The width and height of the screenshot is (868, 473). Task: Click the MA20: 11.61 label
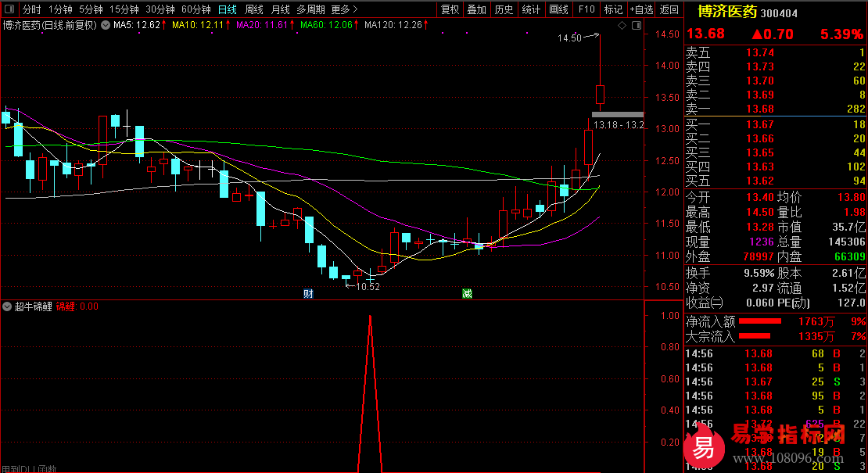point(262,25)
